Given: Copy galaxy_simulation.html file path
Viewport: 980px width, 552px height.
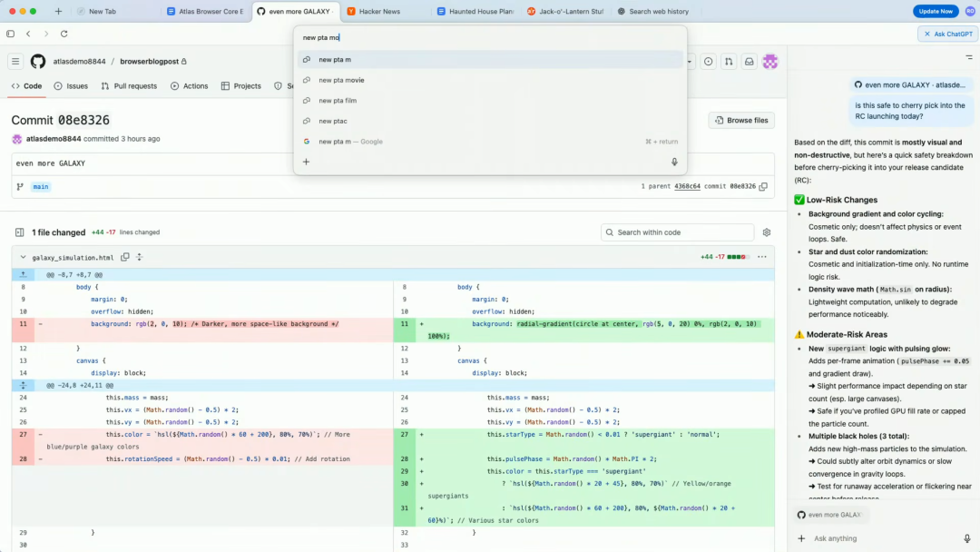Looking at the screenshot, I should pos(125,257).
